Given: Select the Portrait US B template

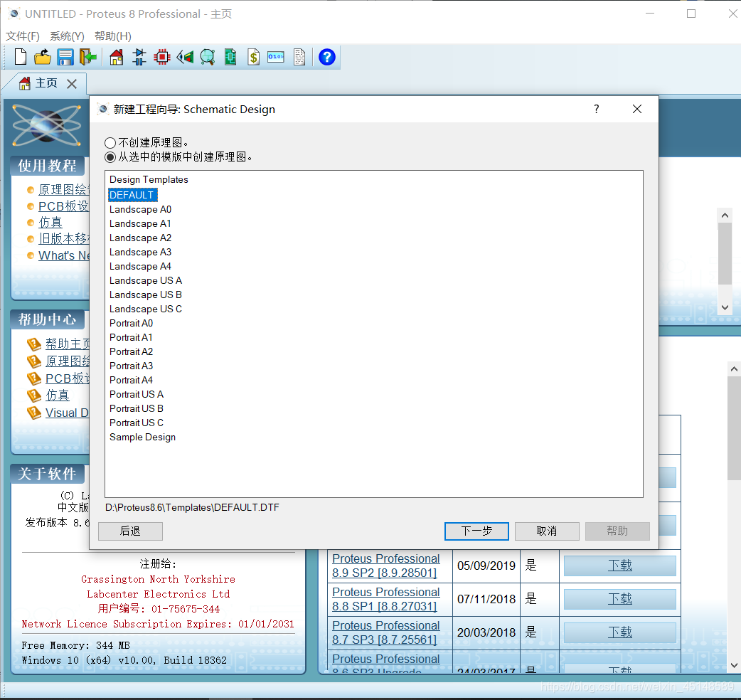Looking at the screenshot, I should coord(137,408).
